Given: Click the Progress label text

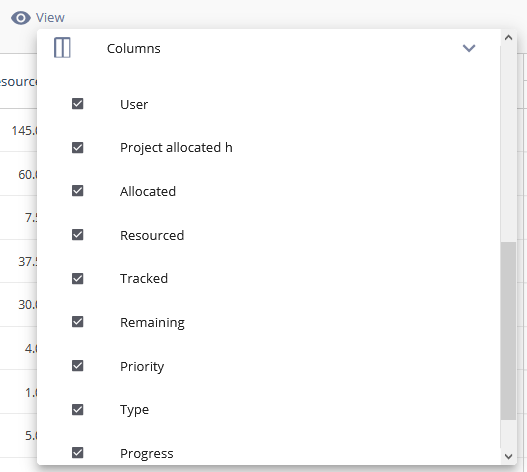Looking at the screenshot, I should tap(147, 454).
